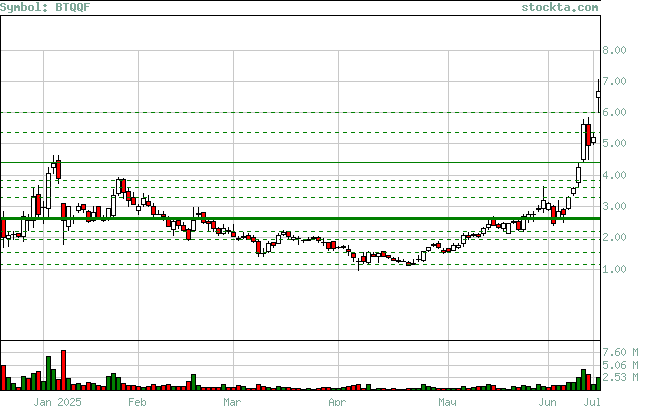Click the 2.53 M volume label
Viewport: 655px width, 406px height.
(x=620, y=377)
